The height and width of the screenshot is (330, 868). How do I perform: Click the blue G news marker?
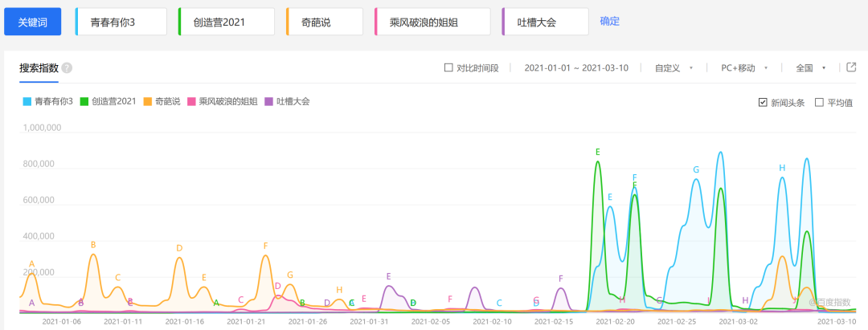tap(696, 169)
